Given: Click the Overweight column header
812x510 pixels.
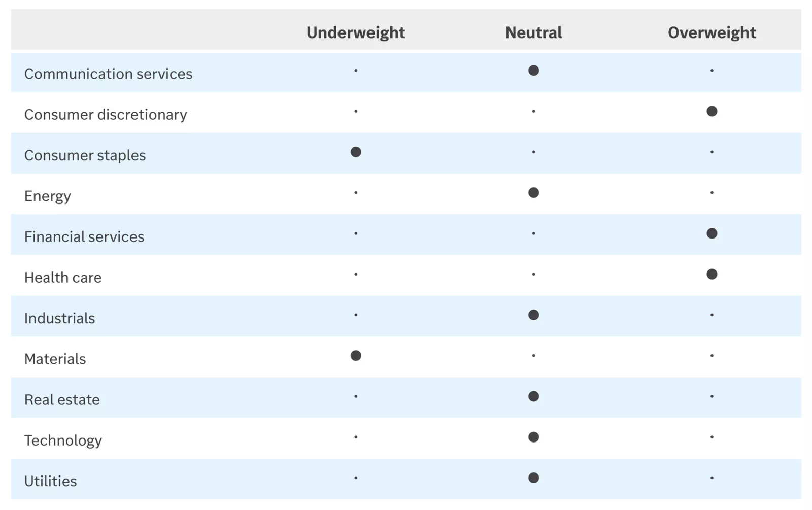Looking at the screenshot, I should [x=712, y=32].
